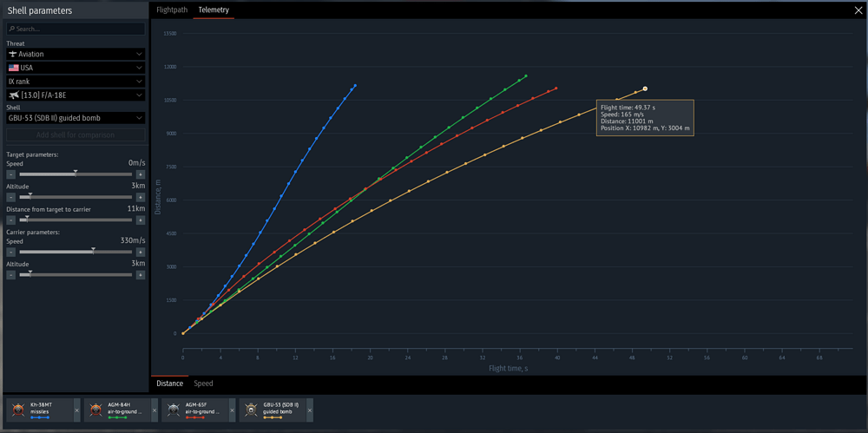
Task: Click the Kh-38MT missile icon
Action: 19,410
